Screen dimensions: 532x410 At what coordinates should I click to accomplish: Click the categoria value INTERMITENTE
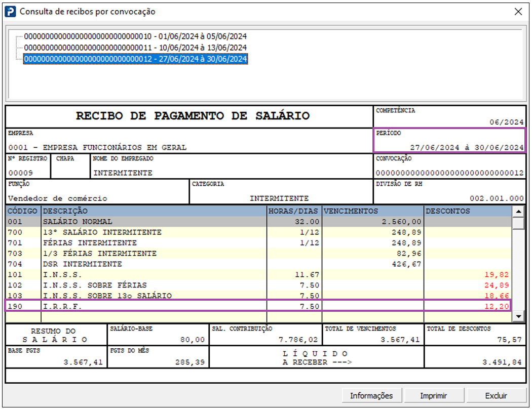click(279, 198)
